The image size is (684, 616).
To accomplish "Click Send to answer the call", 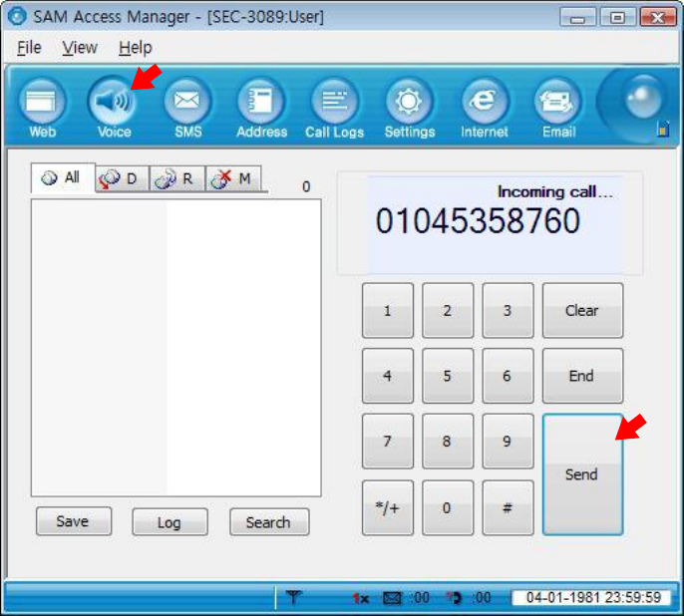I will (x=582, y=474).
